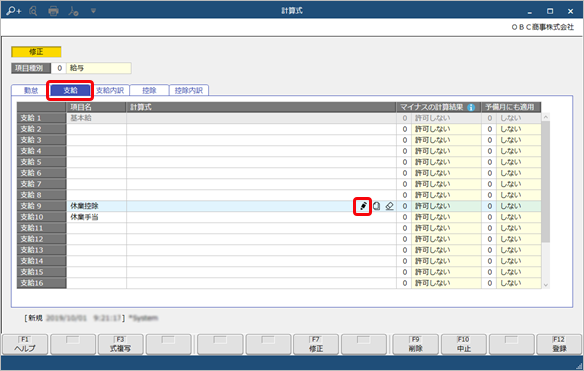Click the printer icon in title bar
The height and width of the screenshot is (371, 584).
(x=54, y=11)
